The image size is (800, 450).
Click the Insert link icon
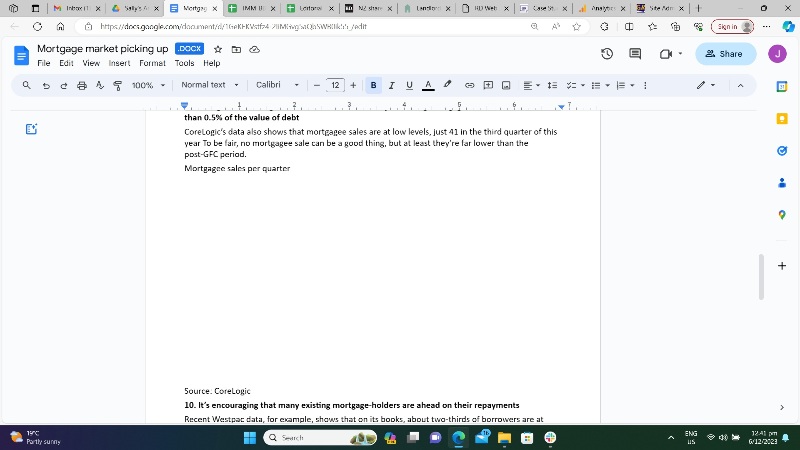(x=470, y=85)
